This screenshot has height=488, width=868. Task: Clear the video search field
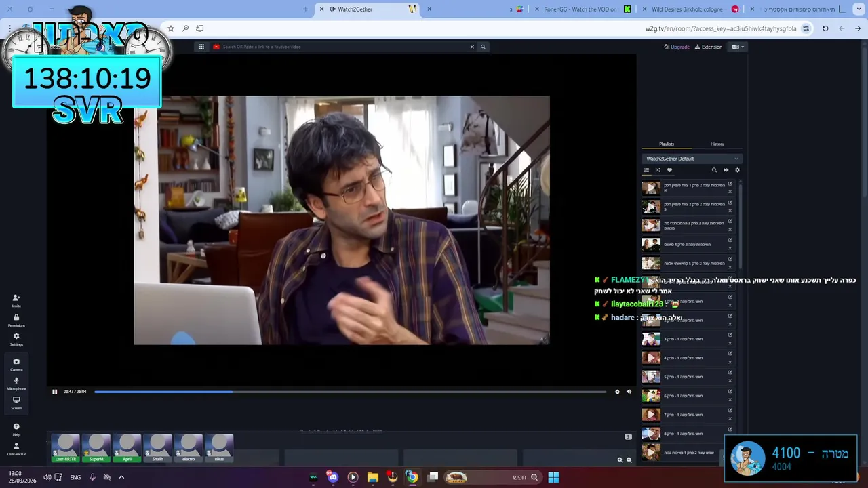tap(472, 47)
